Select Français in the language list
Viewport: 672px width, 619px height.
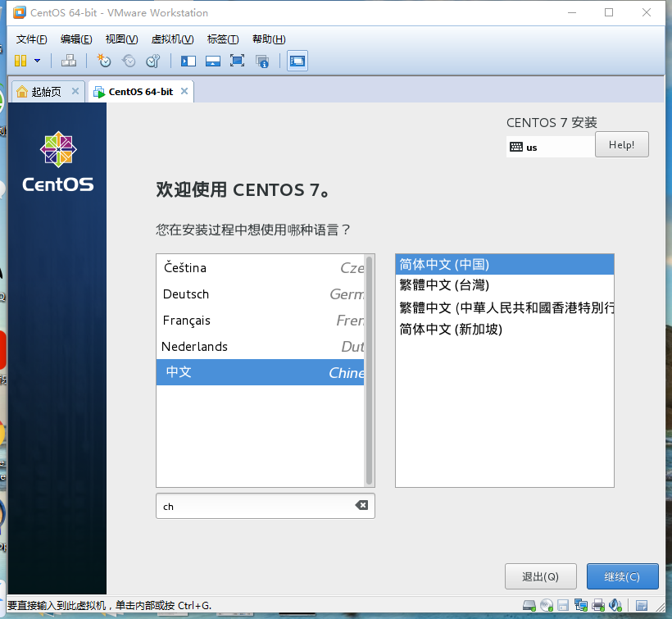(260, 321)
